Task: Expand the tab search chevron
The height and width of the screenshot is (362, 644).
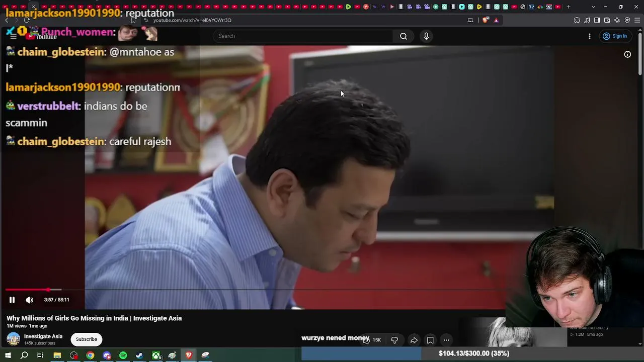Action: [593, 7]
